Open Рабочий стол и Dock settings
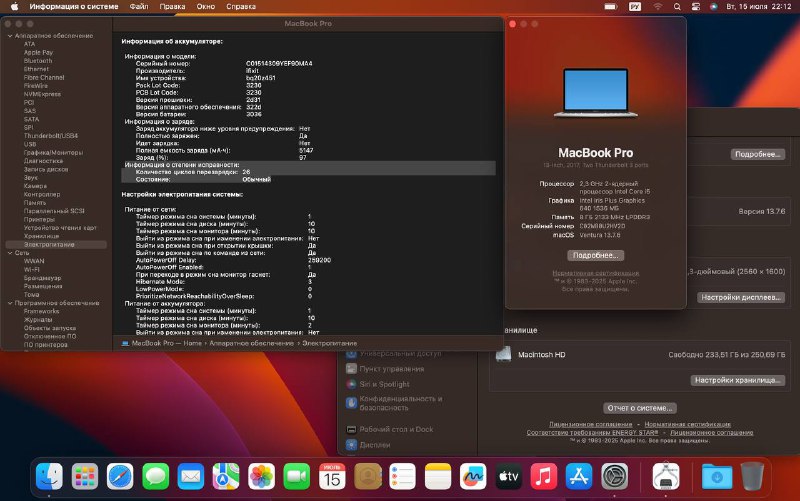 click(396, 430)
